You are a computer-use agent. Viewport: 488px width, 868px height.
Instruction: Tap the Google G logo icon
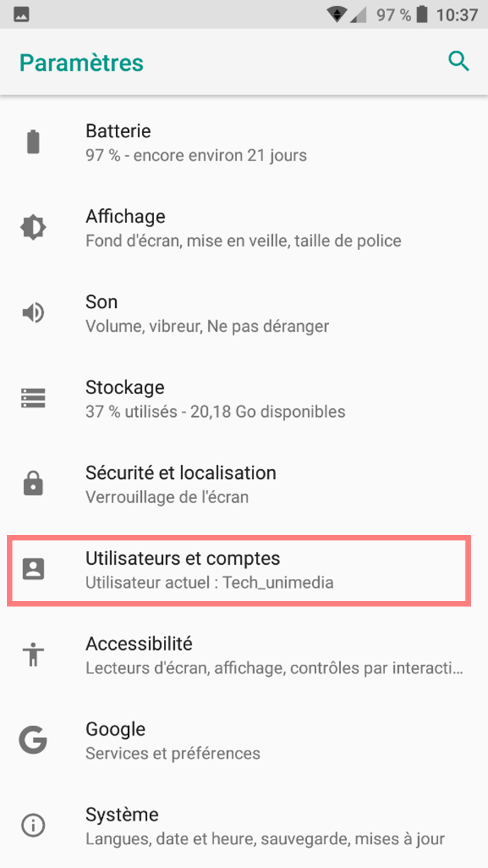[33, 740]
